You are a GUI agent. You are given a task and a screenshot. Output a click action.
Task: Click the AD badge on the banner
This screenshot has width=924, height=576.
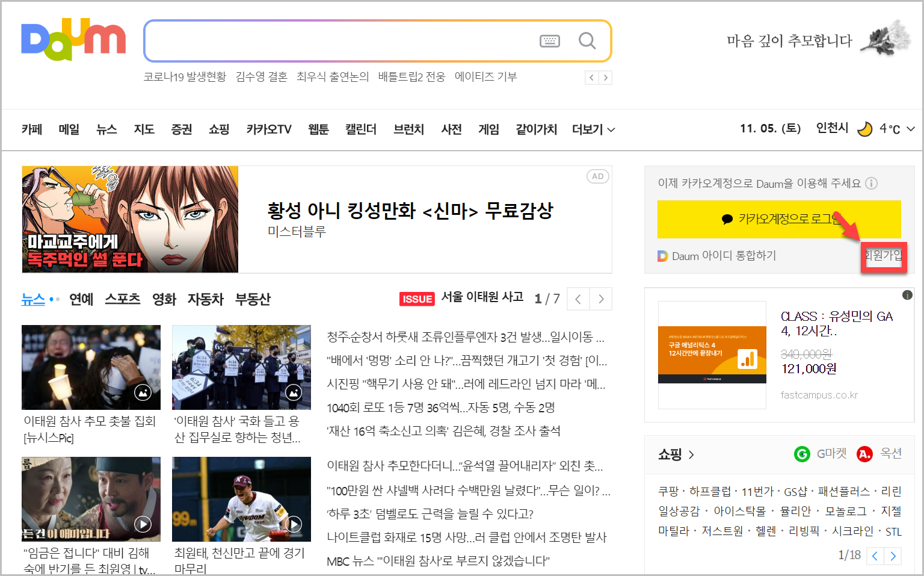click(597, 176)
